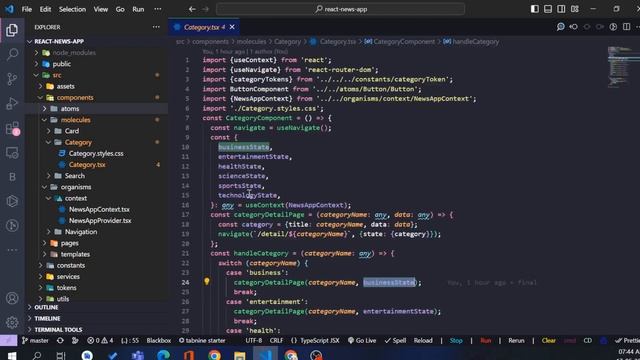
Task: Click the master branch in status bar
Action: point(35,340)
